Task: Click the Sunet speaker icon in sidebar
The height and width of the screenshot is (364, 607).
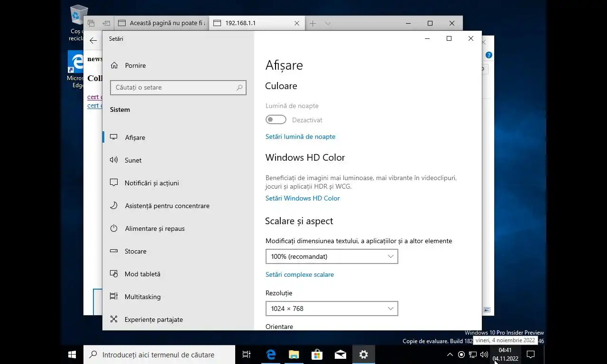Action: 114,160
